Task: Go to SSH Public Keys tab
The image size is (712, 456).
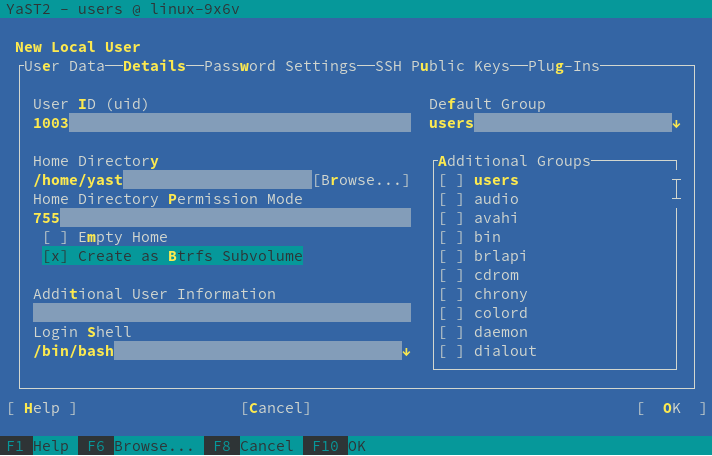Action: [x=442, y=66]
